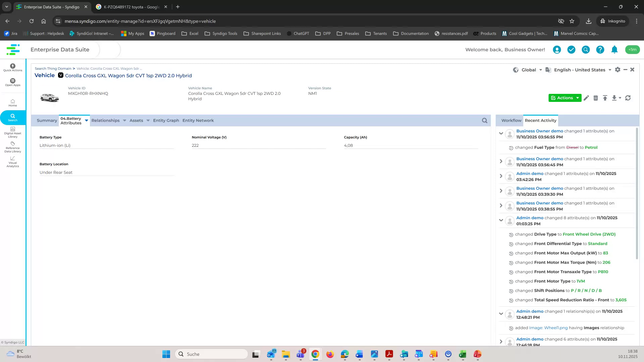Switch to the Workflow tab
This screenshot has height=362, width=644.
pyautogui.click(x=511, y=120)
